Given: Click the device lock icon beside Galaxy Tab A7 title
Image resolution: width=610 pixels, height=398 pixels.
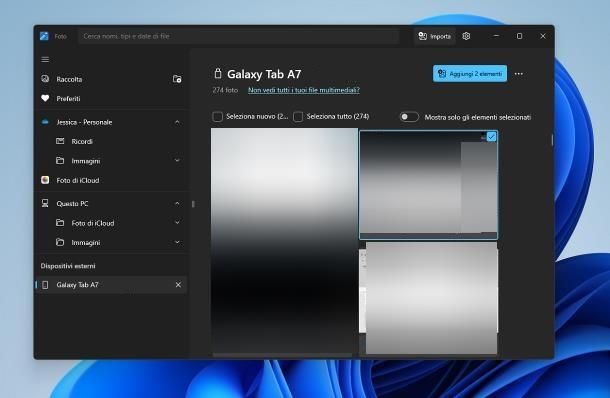Looking at the screenshot, I should (218, 73).
